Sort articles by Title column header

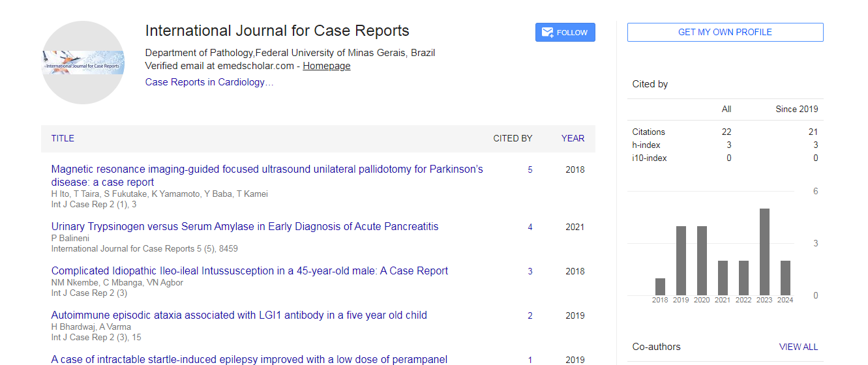[x=63, y=138]
